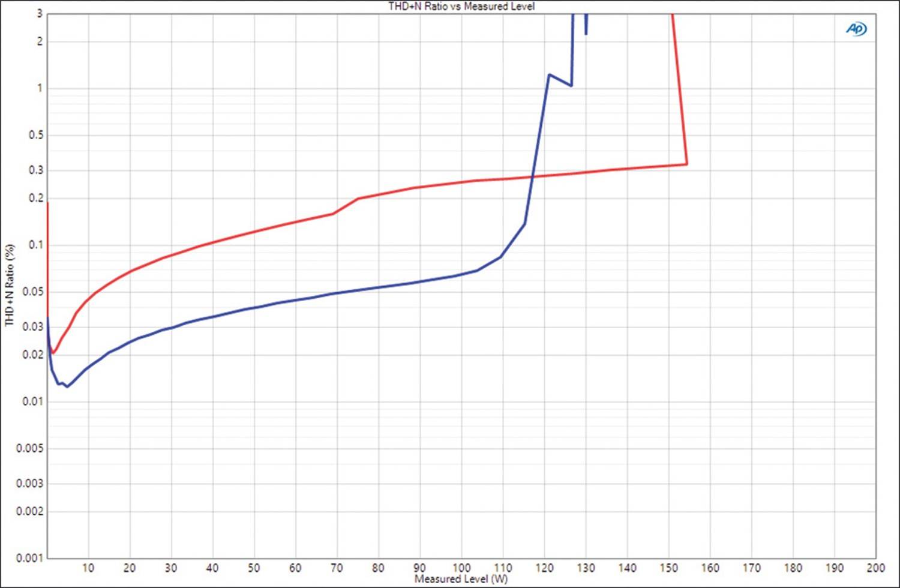The width and height of the screenshot is (900, 588).
Task: Click the X-axis tick label 120
Action: click(544, 568)
